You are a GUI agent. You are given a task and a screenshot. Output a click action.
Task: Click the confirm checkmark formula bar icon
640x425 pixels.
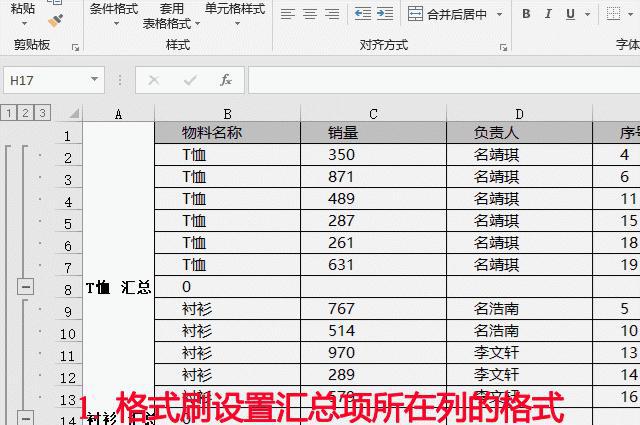[x=190, y=80]
